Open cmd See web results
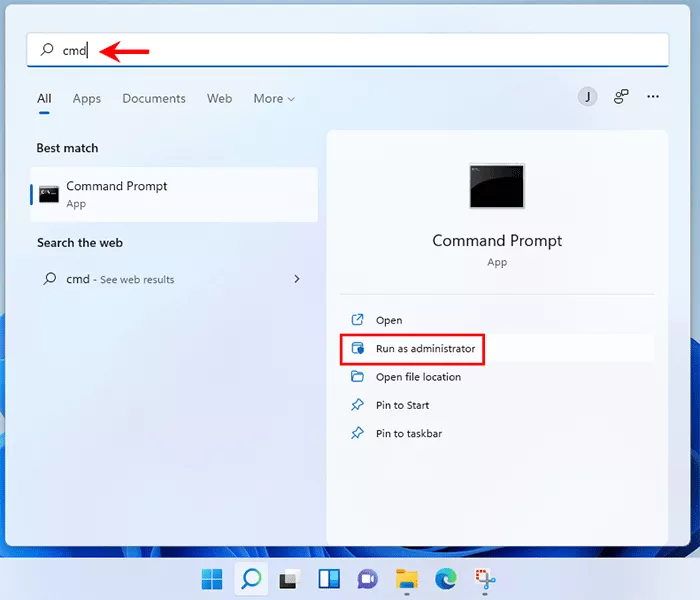 click(174, 279)
